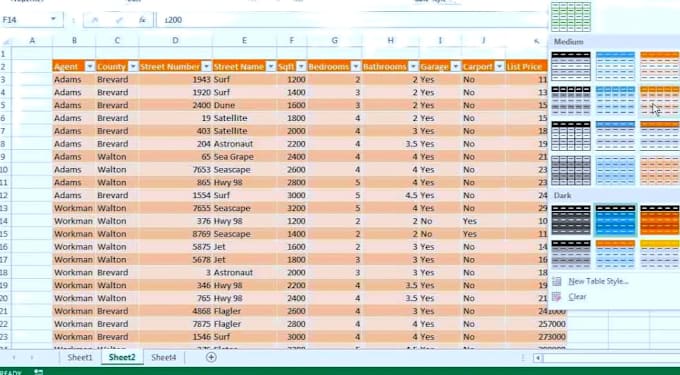The width and height of the screenshot is (680, 375).
Task: Open the Carport column filter dropdown
Action: tap(500, 67)
